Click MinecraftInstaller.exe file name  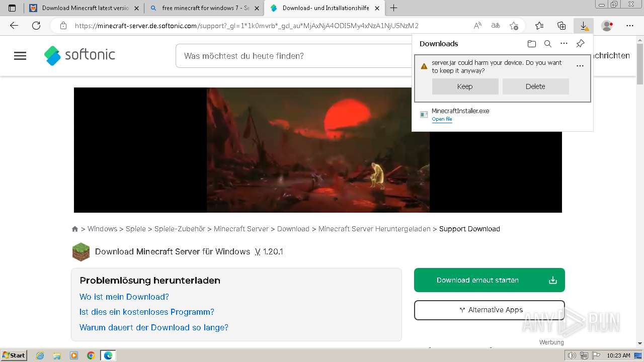[x=460, y=111]
